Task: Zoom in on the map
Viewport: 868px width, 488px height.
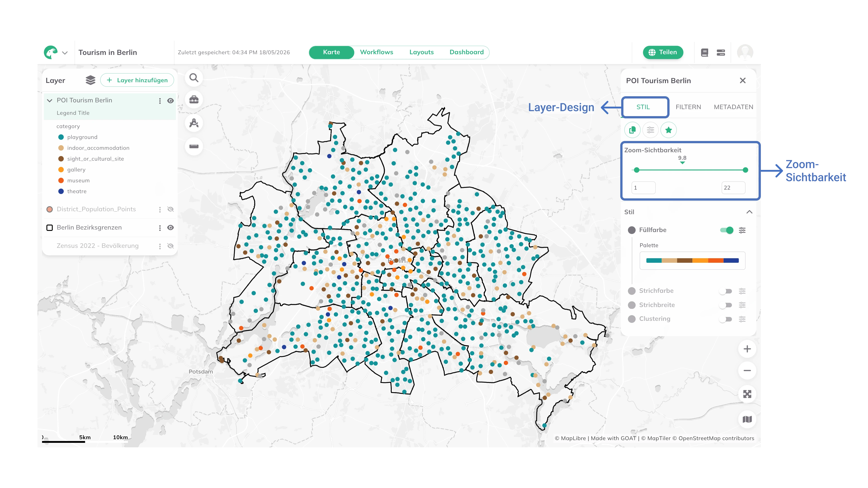Action: click(x=747, y=349)
